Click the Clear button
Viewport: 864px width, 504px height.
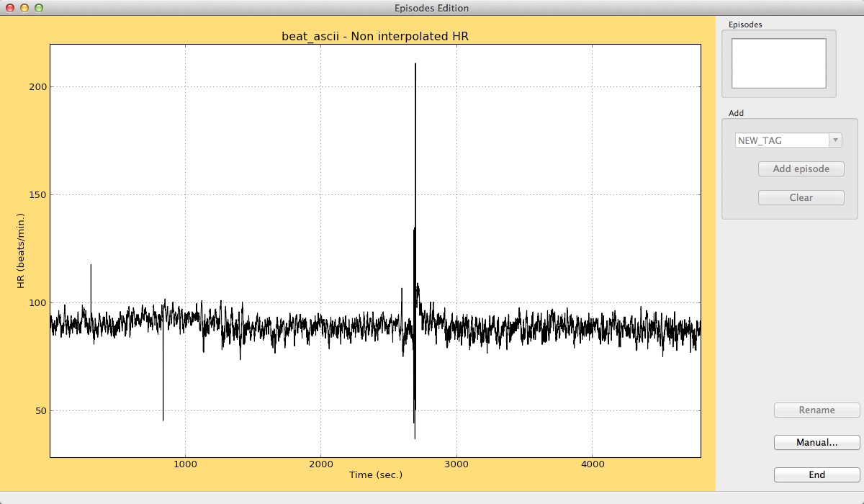pyautogui.click(x=801, y=197)
